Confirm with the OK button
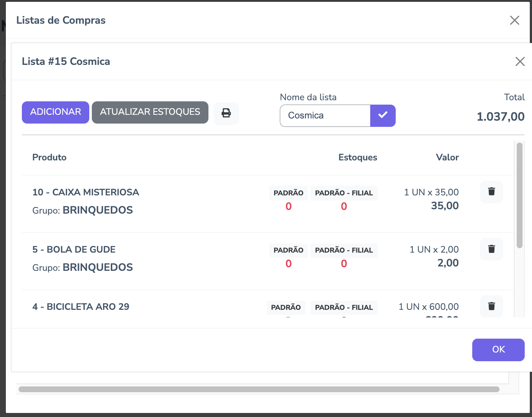The image size is (532, 417). click(x=498, y=350)
